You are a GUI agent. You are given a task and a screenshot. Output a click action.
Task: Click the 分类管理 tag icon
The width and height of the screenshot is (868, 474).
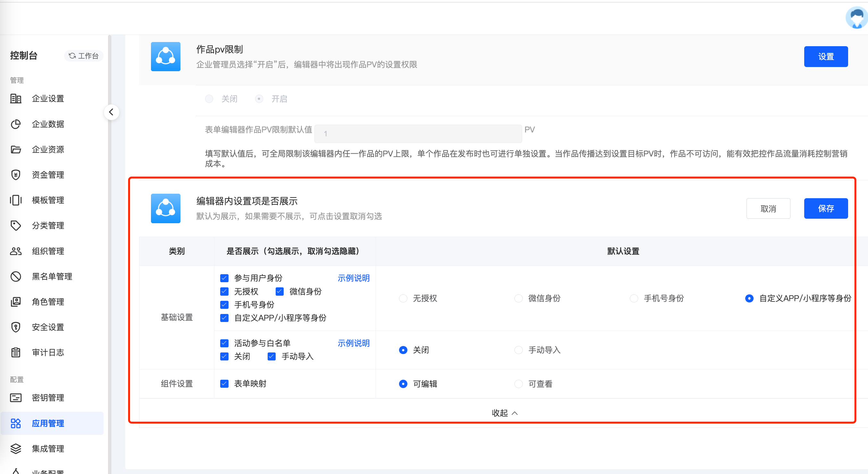(15, 225)
